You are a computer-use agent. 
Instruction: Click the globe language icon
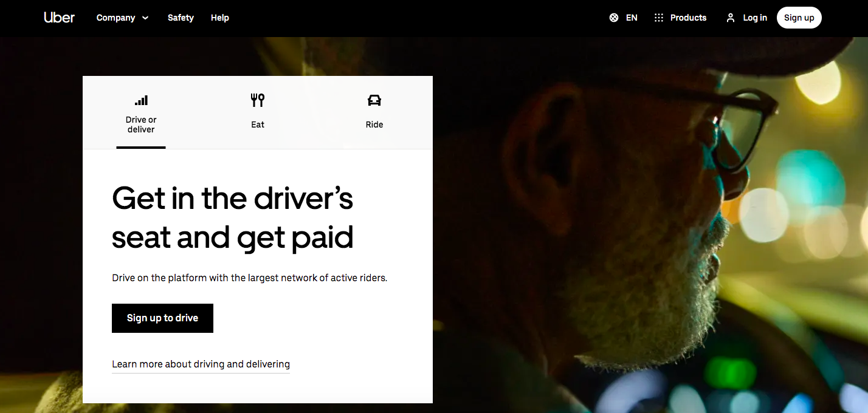pyautogui.click(x=614, y=18)
